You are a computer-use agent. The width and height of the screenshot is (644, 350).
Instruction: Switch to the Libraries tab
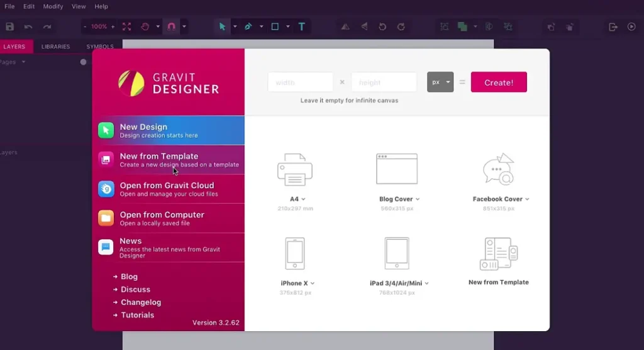click(x=55, y=47)
